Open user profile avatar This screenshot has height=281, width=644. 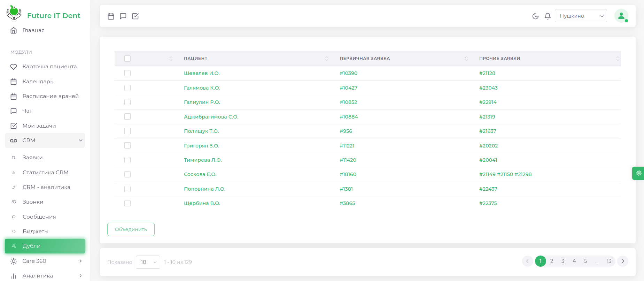[621, 16]
